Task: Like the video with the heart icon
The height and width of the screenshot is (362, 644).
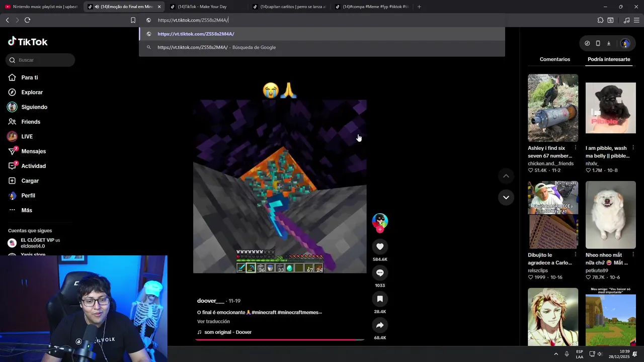Action: (380, 246)
